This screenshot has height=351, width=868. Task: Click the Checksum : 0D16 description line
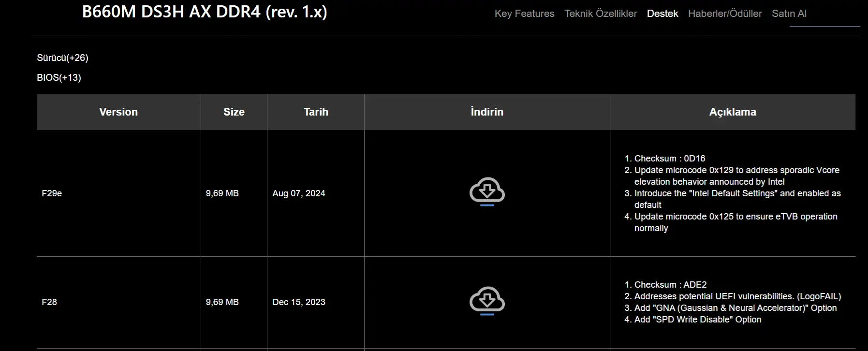pyautogui.click(x=670, y=159)
